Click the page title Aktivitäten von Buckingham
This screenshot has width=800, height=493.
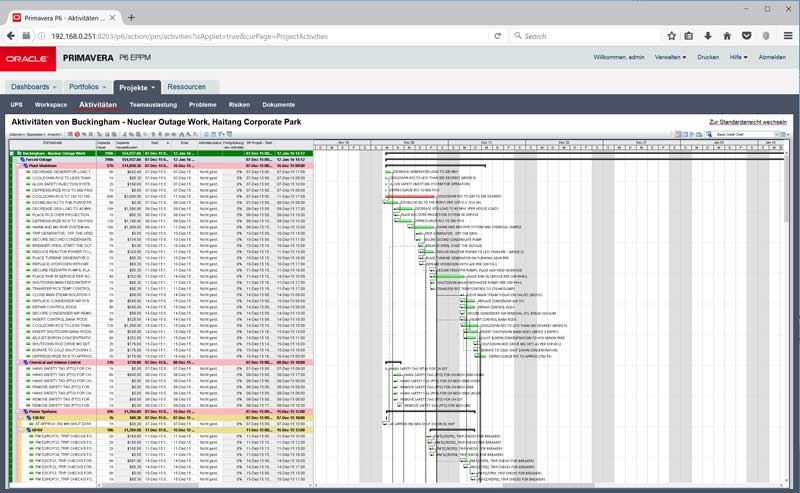click(156, 122)
